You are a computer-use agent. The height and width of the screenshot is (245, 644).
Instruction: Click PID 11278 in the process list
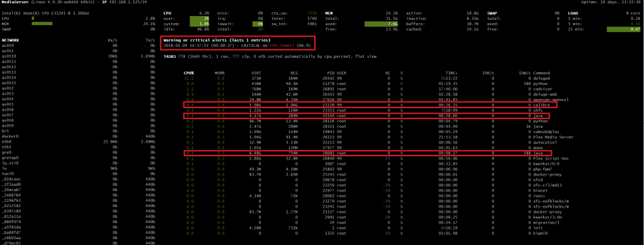coord(328,84)
